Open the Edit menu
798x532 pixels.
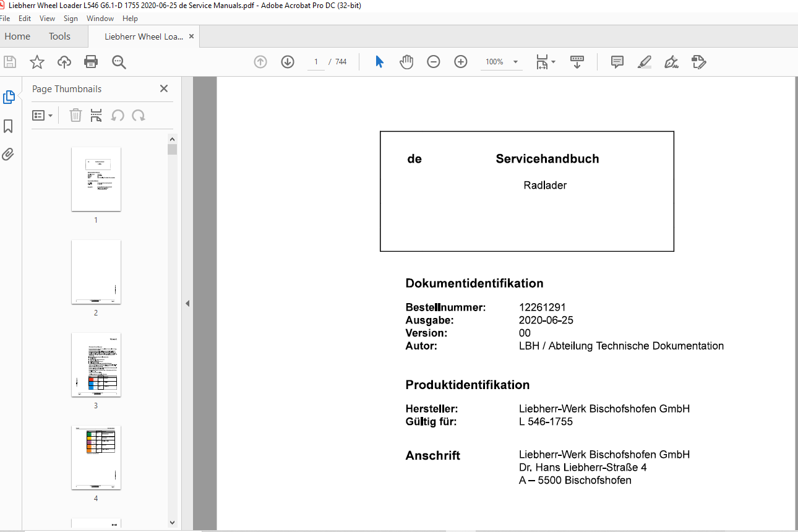click(25, 19)
